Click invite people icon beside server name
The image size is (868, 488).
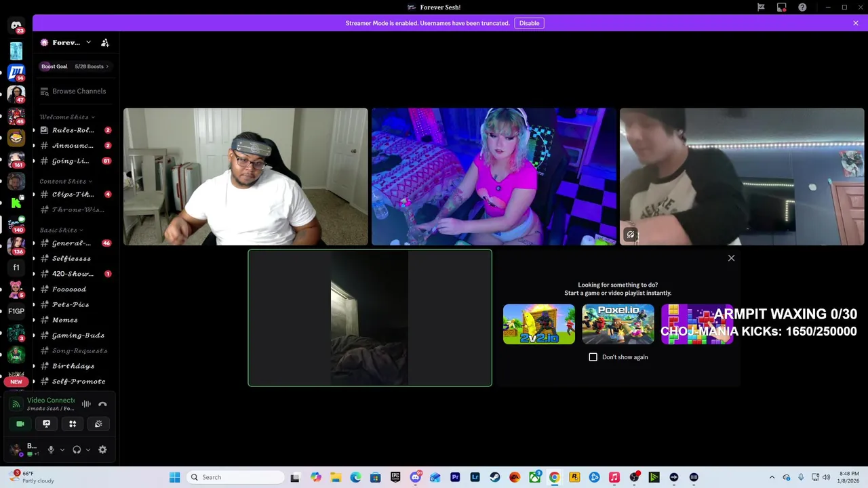105,42
